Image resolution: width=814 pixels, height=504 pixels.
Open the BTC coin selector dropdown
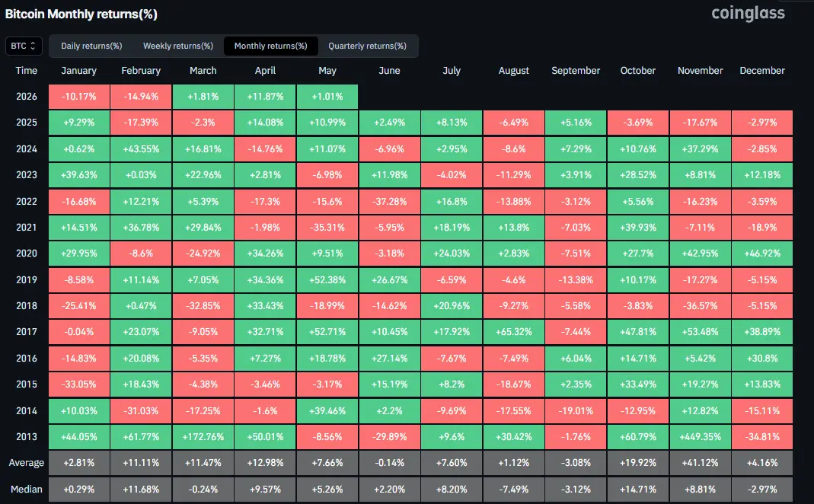pyautogui.click(x=24, y=46)
